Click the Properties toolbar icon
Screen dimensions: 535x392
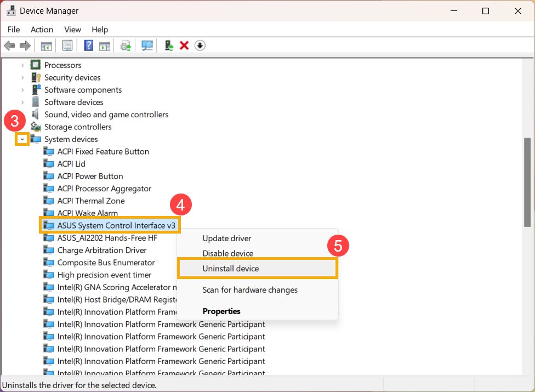(67, 46)
